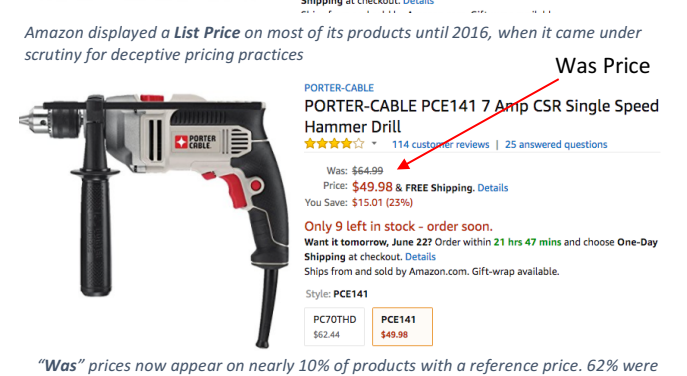Click the green 21 hrs 47 mins countdown
Viewport: 687px width, 376px height.
[527, 242]
